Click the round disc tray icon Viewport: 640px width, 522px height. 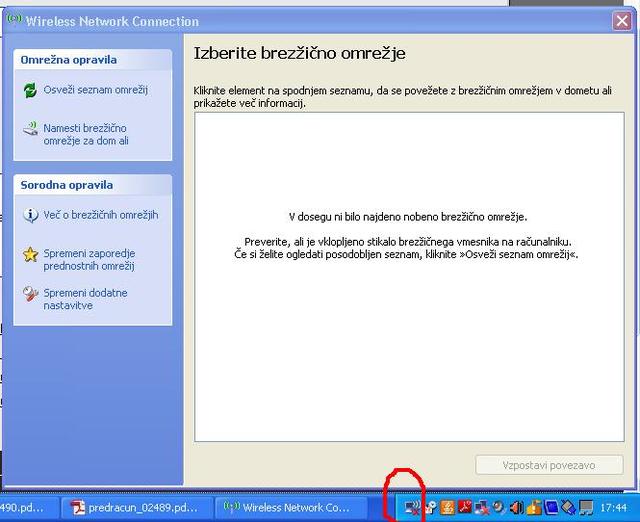pyautogui.click(x=499, y=508)
